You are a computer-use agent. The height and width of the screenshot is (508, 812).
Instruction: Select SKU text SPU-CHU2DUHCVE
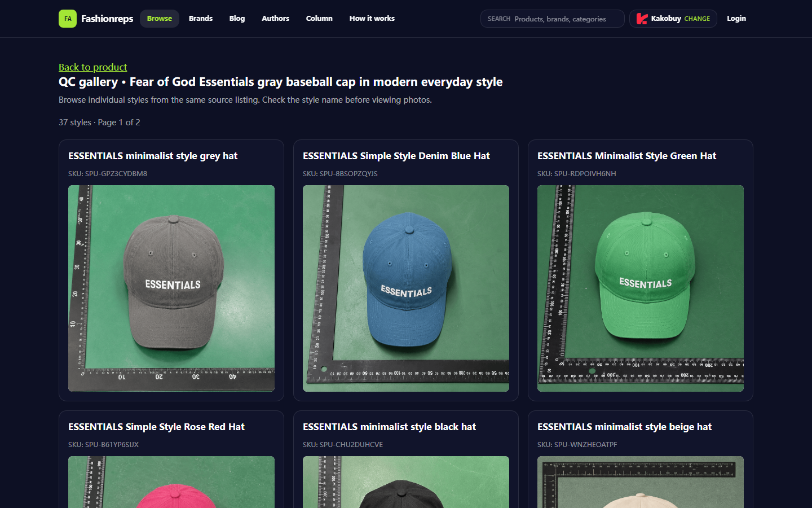pos(351,445)
